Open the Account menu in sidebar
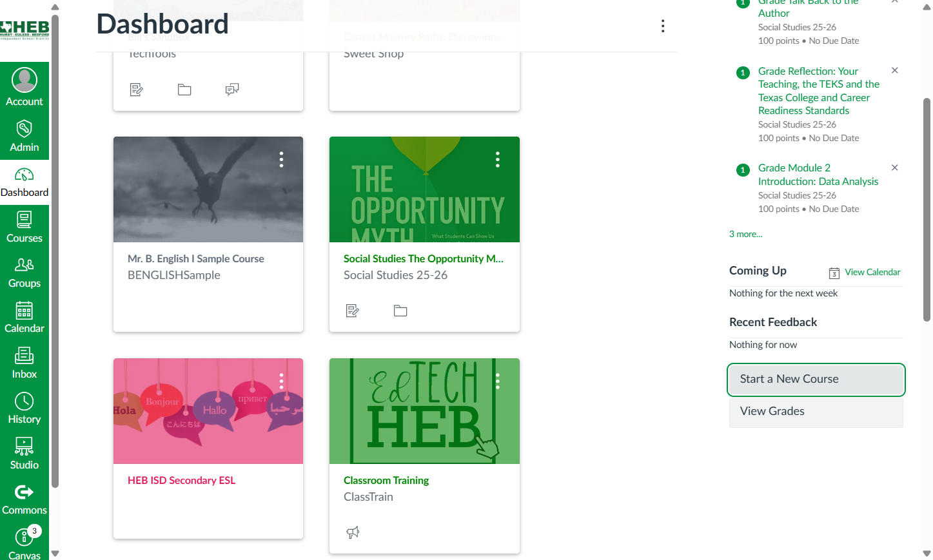Viewport: 933px width, 560px height. (25, 88)
